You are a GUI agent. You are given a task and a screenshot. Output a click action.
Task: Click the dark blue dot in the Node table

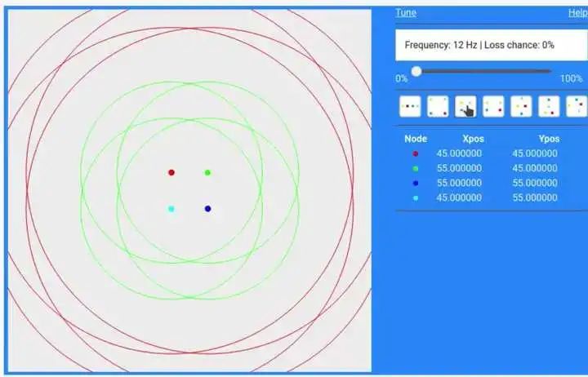(415, 184)
